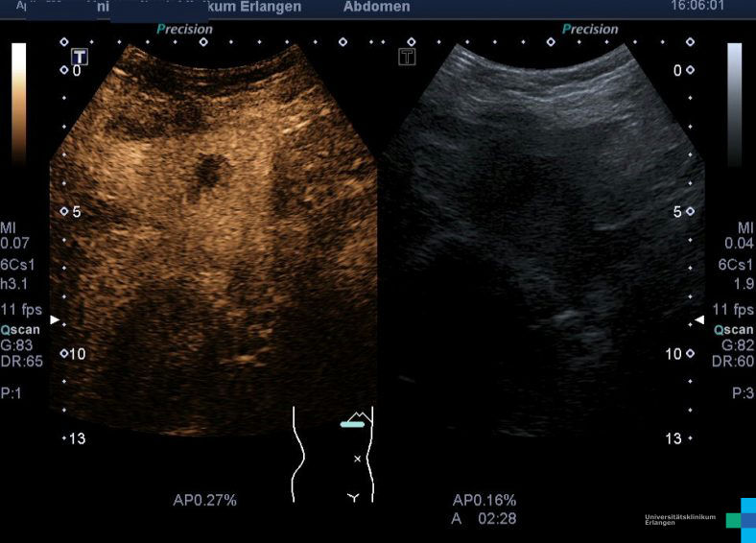Toggle the right Precision imaging label
The width and height of the screenshot is (756, 543).
pyautogui.click(x=589, y=29)
